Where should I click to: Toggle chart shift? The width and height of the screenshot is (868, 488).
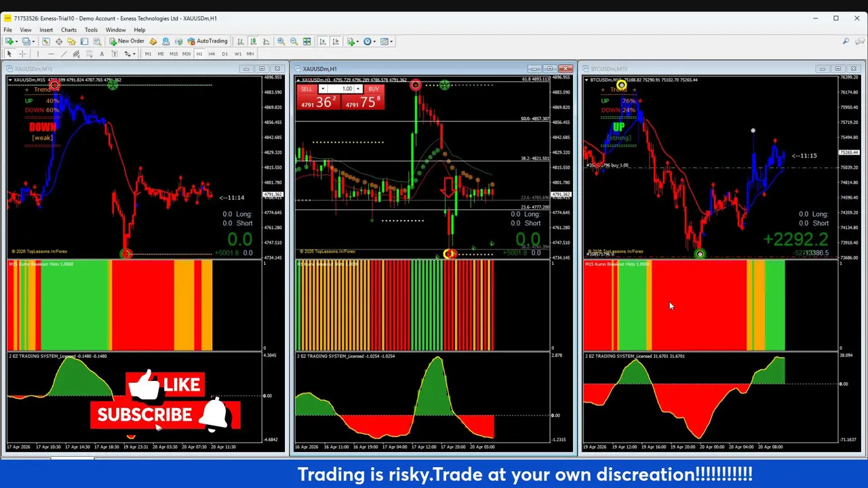tap(336, 41)
